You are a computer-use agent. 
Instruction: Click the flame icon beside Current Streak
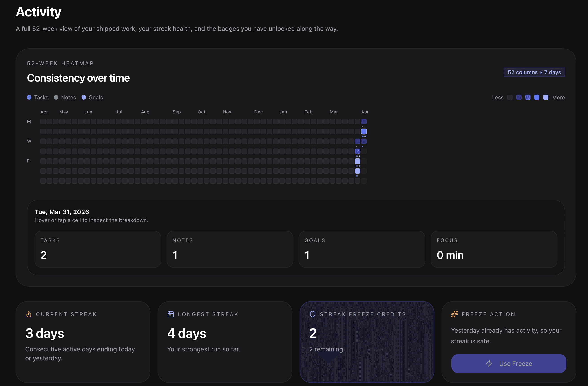coord(29,314)
